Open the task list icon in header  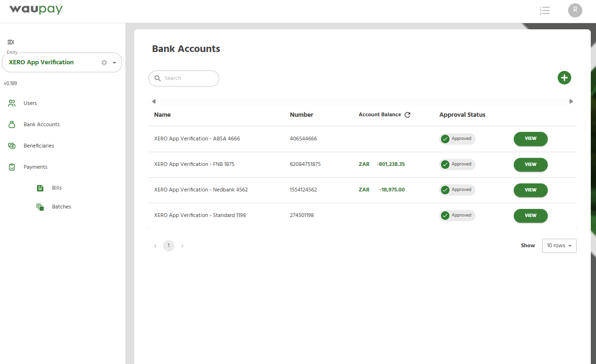click(544, 10)
